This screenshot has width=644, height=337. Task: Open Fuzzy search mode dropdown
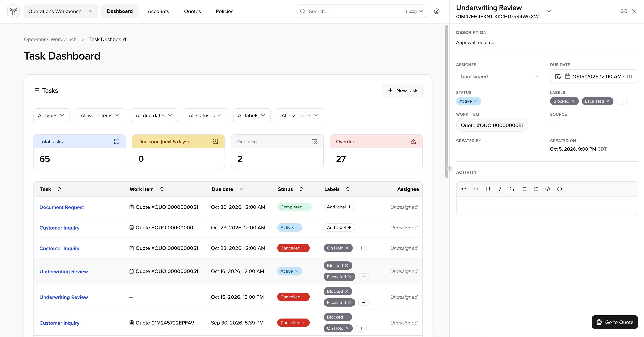[x=414, y=11]
